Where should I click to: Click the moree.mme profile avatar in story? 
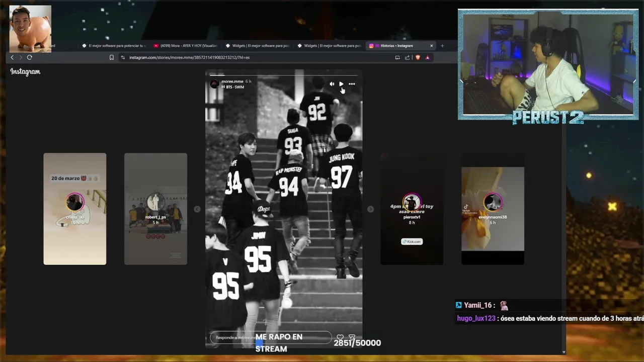pyautogui.click(x=214, y=84)
